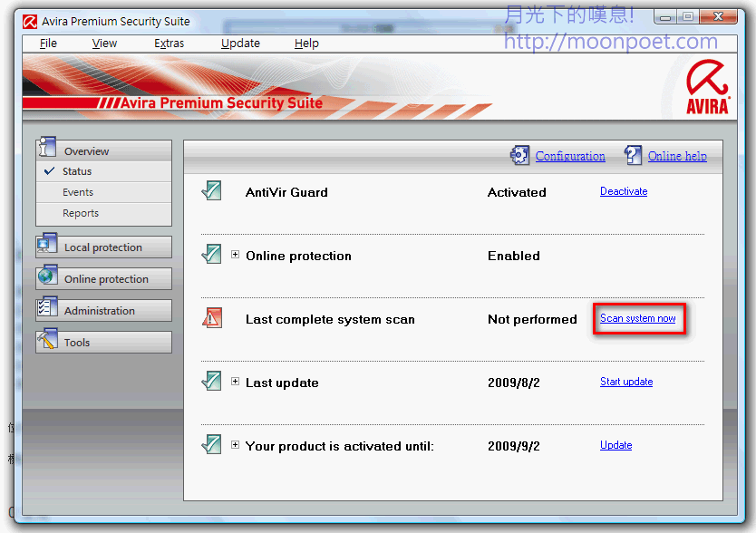The width and height of the screenshot is (756, 533).
Task: Expand the Online protection details
Action: click(x=236, y=255)
